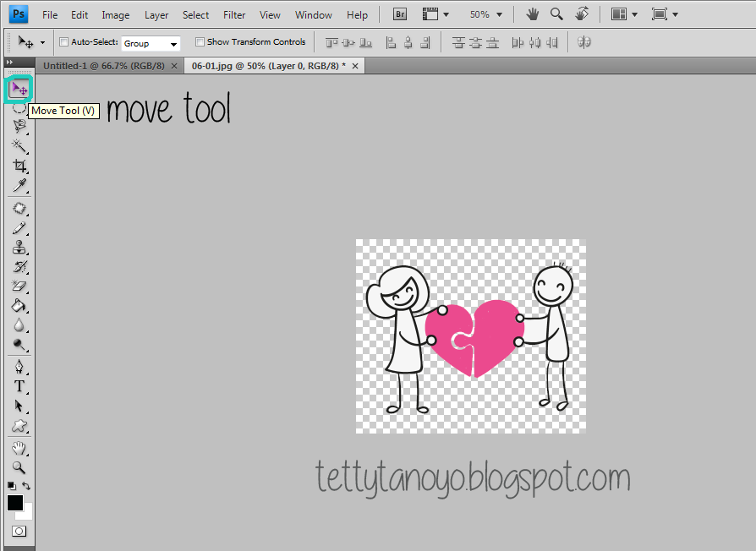Open the Auto-Select Group dropdown
Image resolution: width=756 pixels, height=551 pixels.
tap(151, 43)
